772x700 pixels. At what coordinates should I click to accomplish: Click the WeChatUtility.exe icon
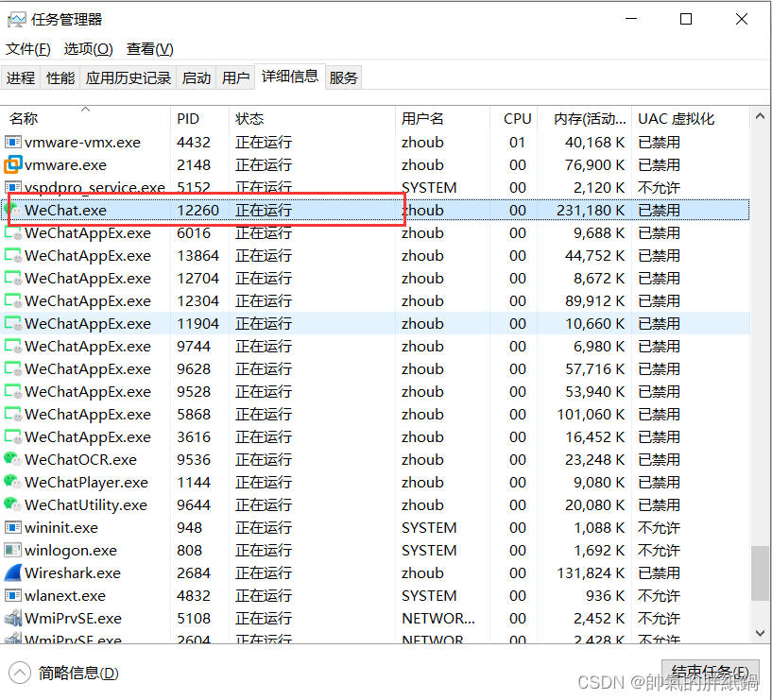pyautogui.click(x=13, y=504)
